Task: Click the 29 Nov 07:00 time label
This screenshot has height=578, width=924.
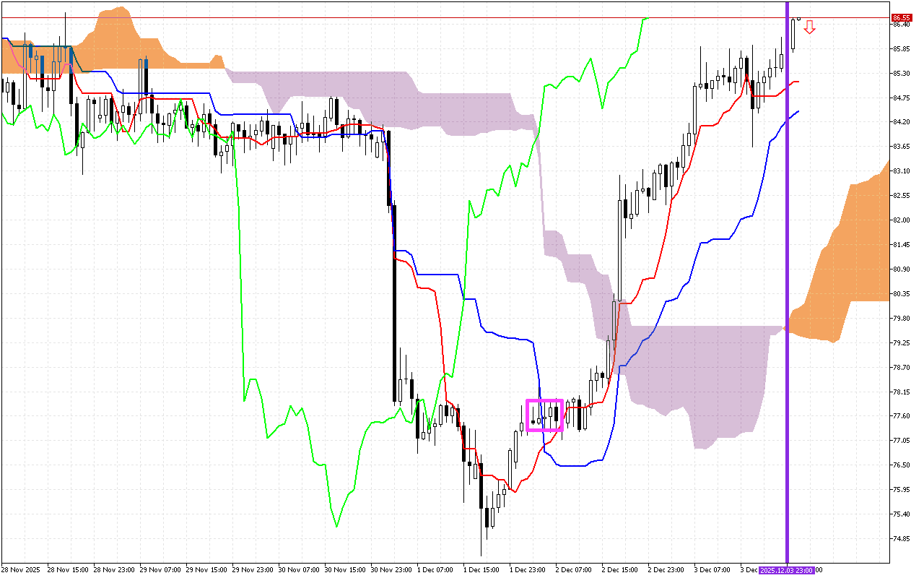Action: (159, 570)
